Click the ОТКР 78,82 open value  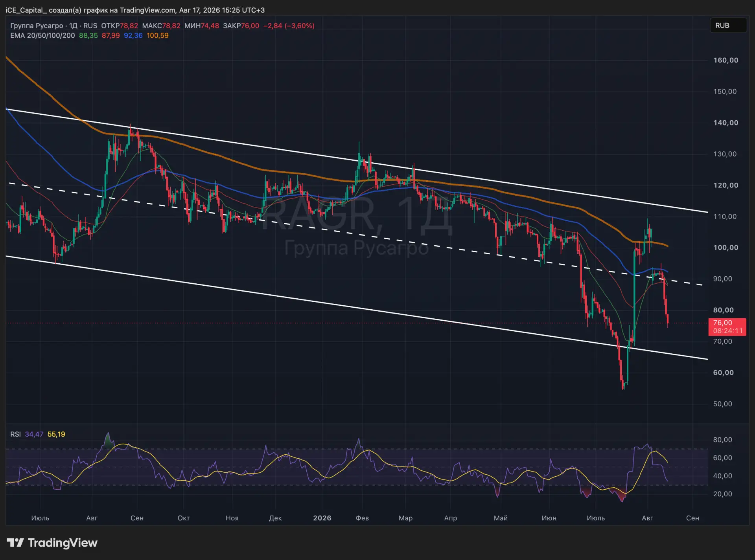120,26
